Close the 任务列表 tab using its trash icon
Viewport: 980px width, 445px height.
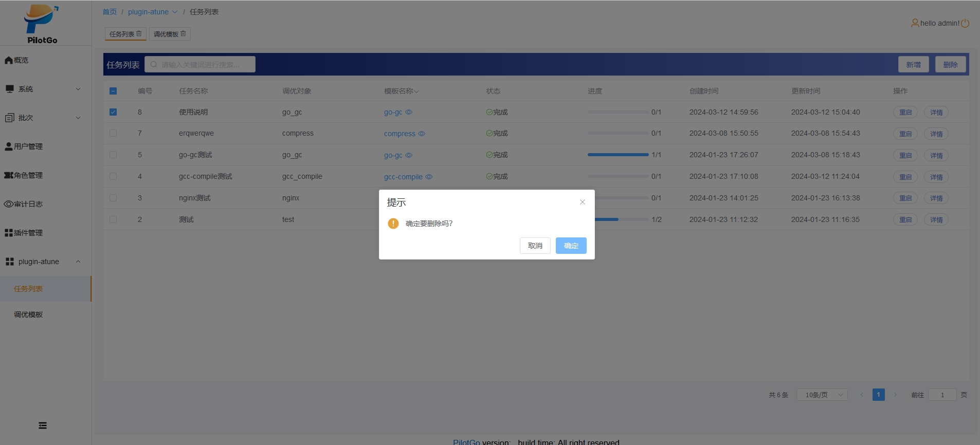139,34
